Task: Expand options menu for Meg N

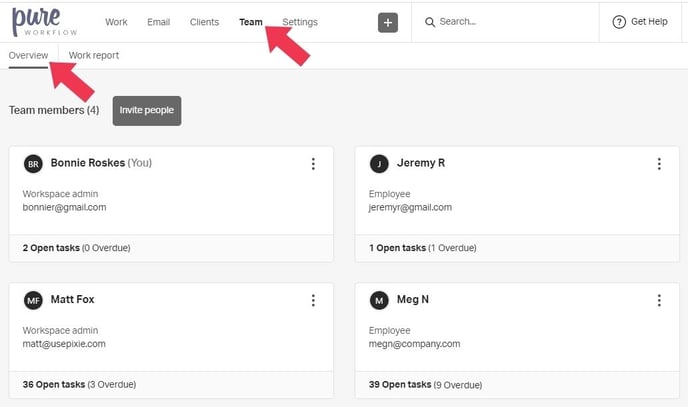Action: pyautogui.click(x=659, y=300)
